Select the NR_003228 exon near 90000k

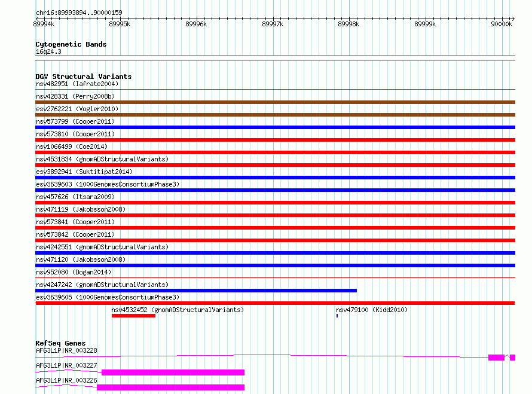(x=496, y=358)
